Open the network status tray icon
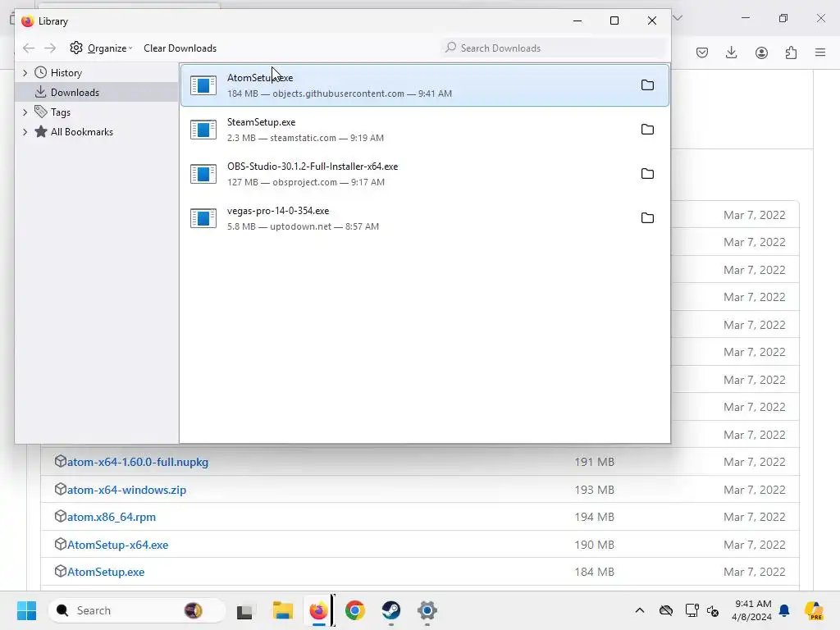This screenshot has height=630, width=840. [692, 610]
